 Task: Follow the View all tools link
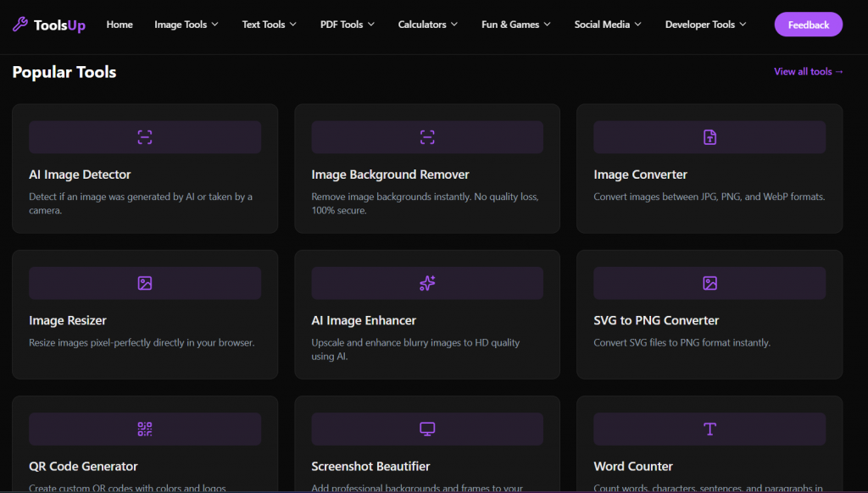tap(809, 71)
